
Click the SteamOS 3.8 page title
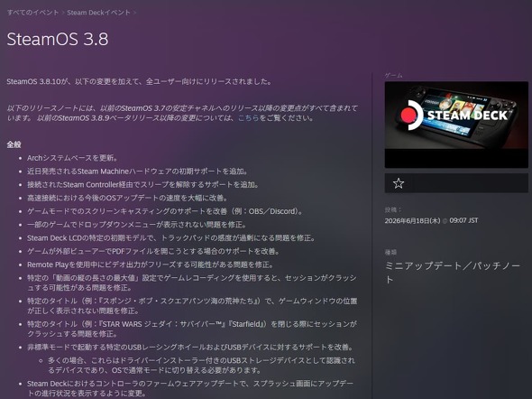coord(58,39)
